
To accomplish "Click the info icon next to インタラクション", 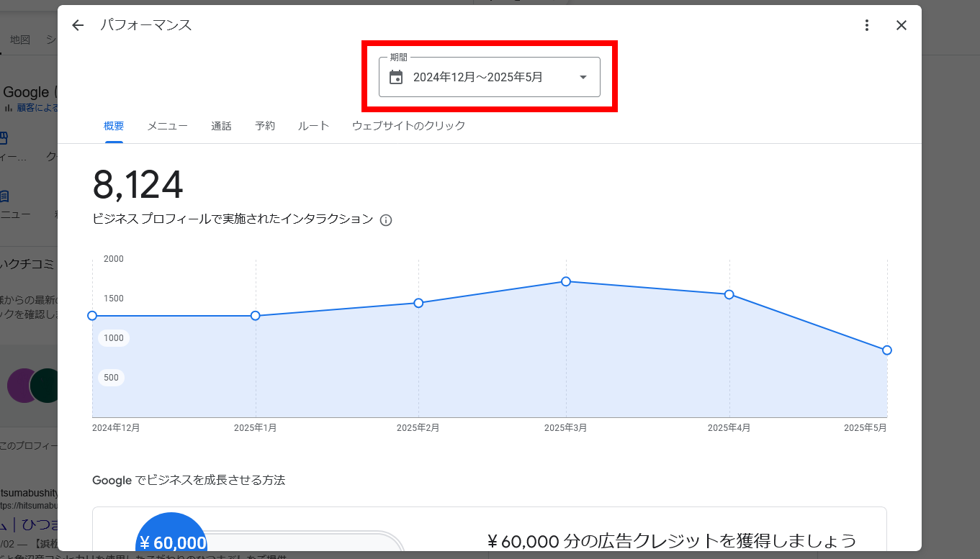I will [x=386, y=220].
